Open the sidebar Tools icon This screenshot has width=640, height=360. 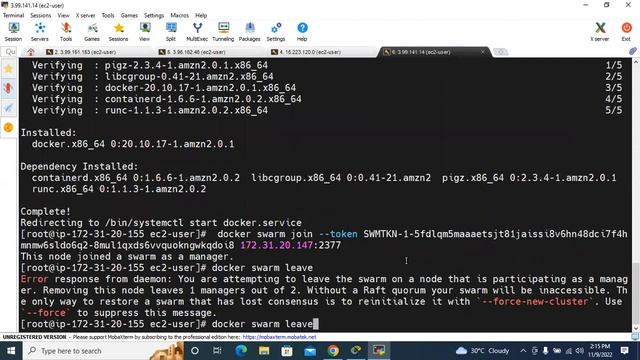pyautogui.click(x=8, y=88)
